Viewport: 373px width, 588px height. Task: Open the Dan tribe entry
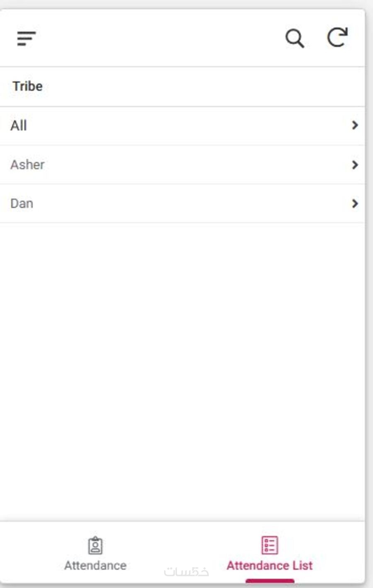click(x=182, y=204)
